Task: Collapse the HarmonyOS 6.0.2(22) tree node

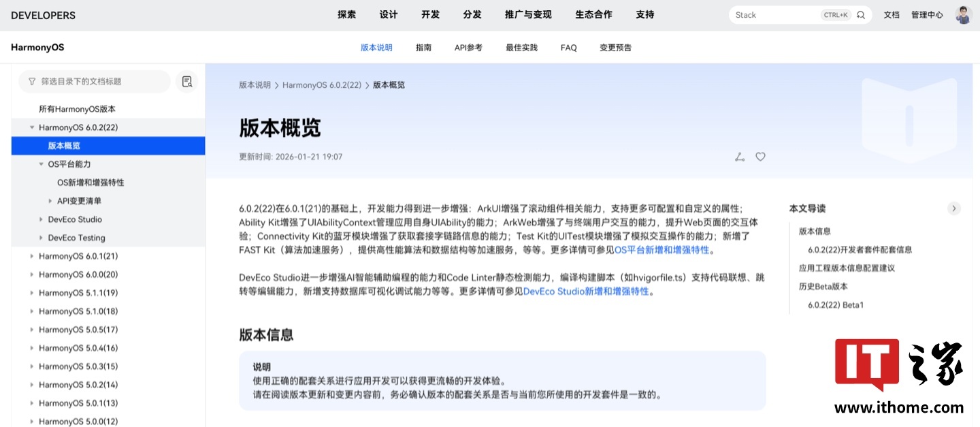Action: click(32, 127)
